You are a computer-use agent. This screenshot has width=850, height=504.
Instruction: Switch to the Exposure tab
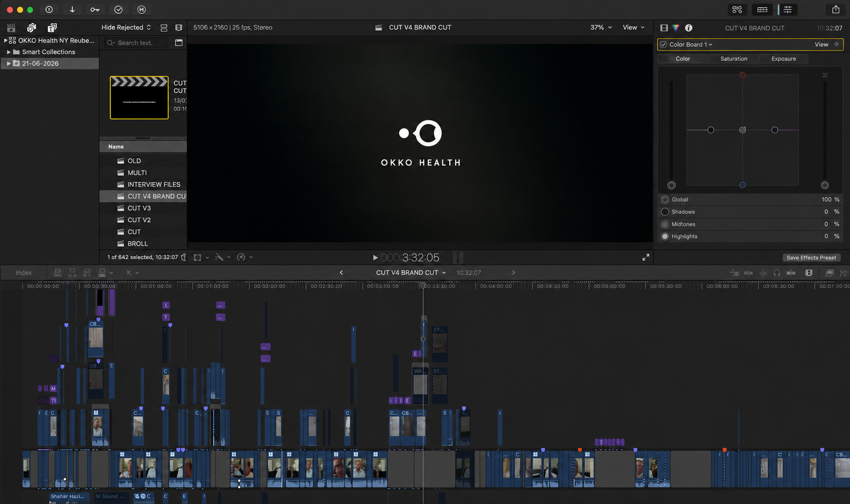(x=784, y=59)
